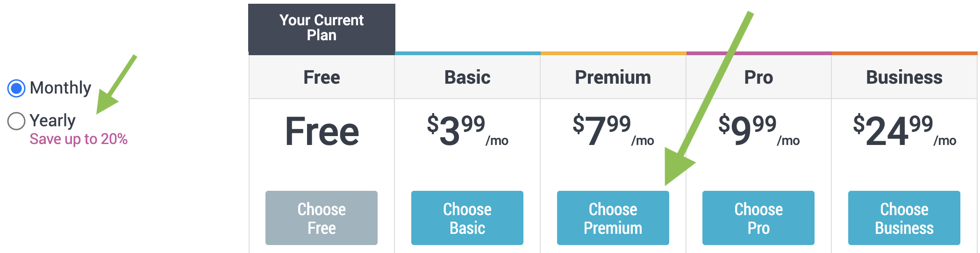Click the large Free price text
The width and height of the screenshot is (980, 253).
322,132
